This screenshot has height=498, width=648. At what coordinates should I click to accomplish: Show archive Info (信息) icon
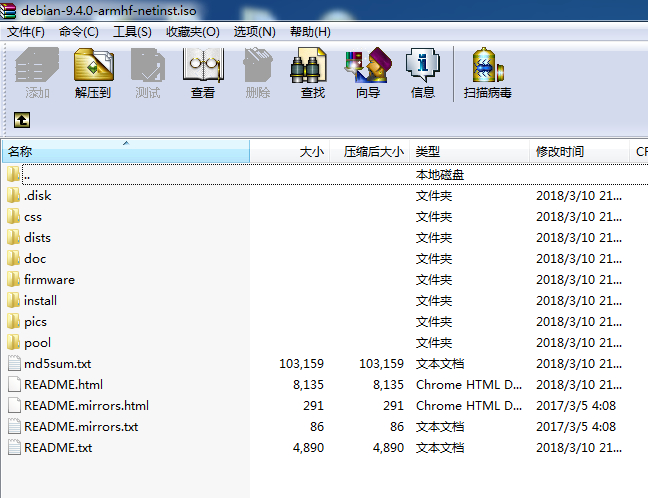[x=422, y=65]
